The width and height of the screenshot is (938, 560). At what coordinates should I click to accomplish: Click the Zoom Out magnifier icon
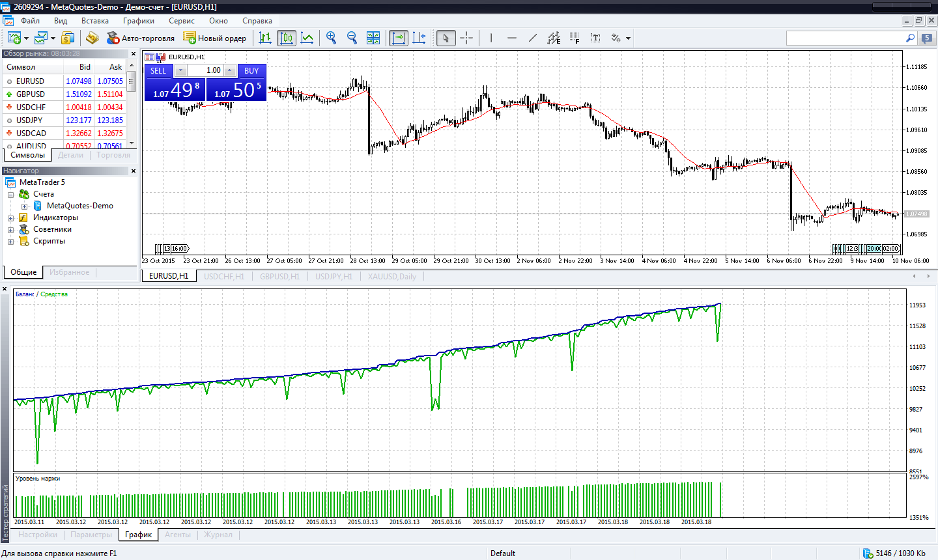(x=352, y=38)
